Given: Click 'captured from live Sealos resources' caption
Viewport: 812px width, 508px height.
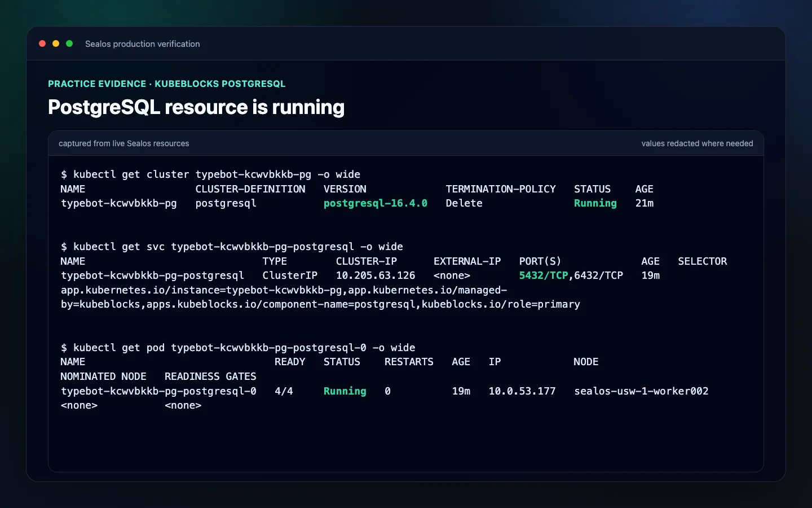Looking at the screenshot, I should pos(124,143).
